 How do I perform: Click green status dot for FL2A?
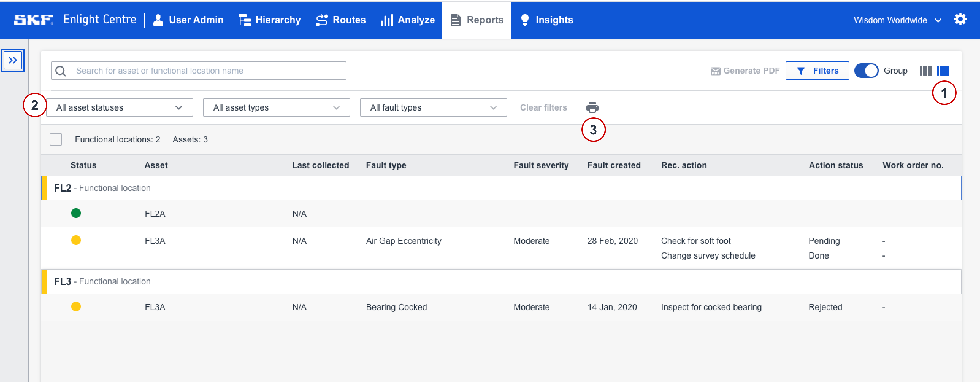(76, 213)
